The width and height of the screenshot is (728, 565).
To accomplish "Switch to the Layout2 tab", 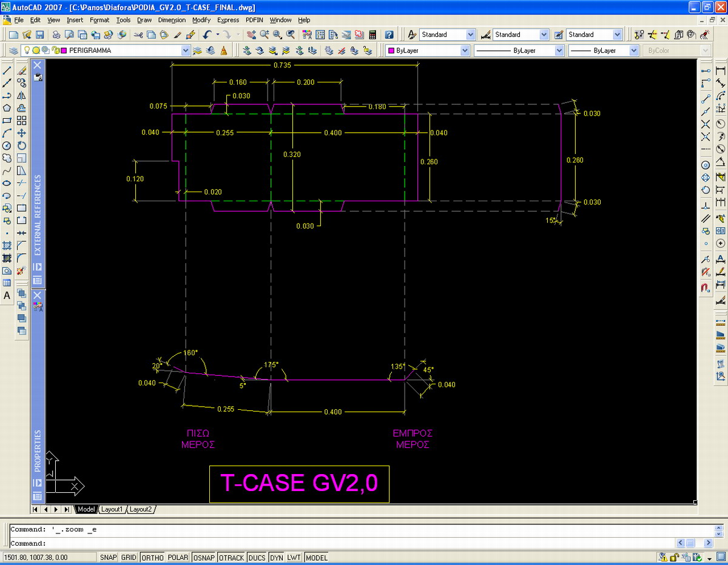I will 141,509.
